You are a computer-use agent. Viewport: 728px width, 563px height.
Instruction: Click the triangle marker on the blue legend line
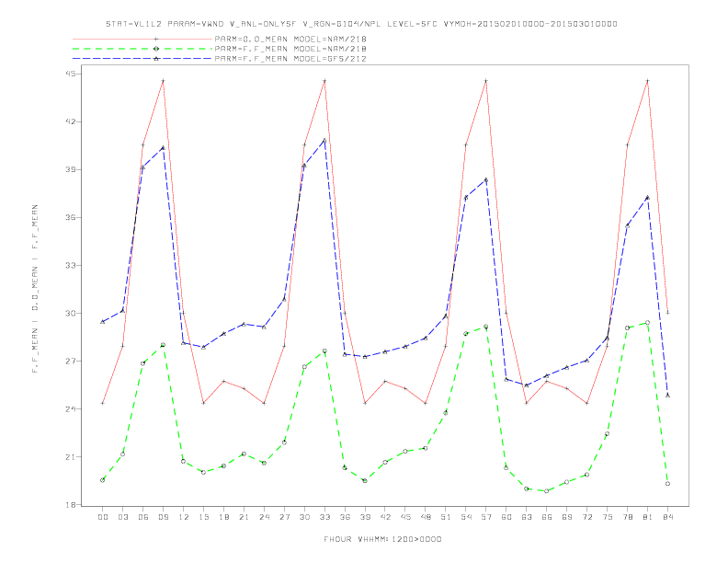[156, 59]
